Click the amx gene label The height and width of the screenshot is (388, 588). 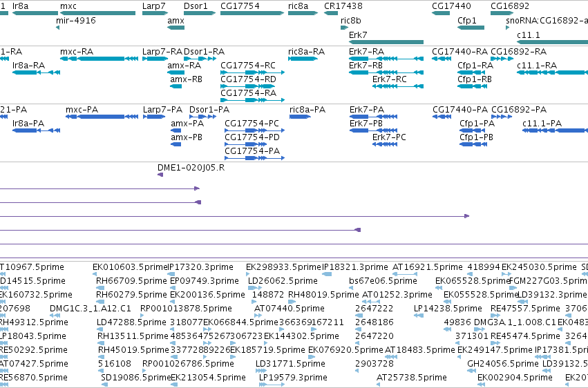tap(176, 20)
